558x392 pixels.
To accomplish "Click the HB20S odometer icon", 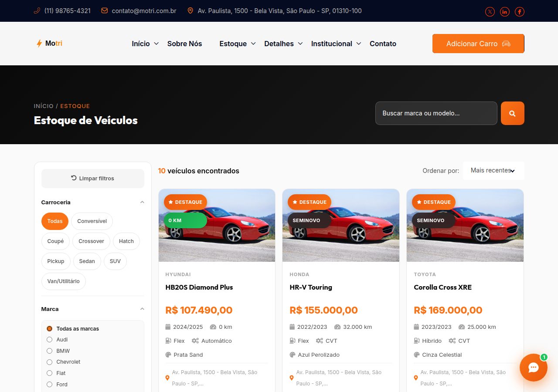I will click(x=213, y=327).
